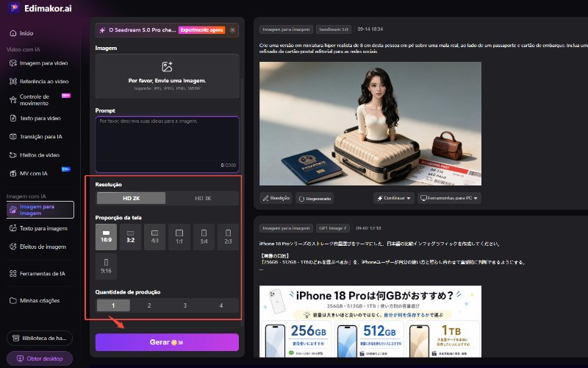The height and width of the screenshot is (368, 588).
Task: Click the Regenerado button
Action: (315, 198)
